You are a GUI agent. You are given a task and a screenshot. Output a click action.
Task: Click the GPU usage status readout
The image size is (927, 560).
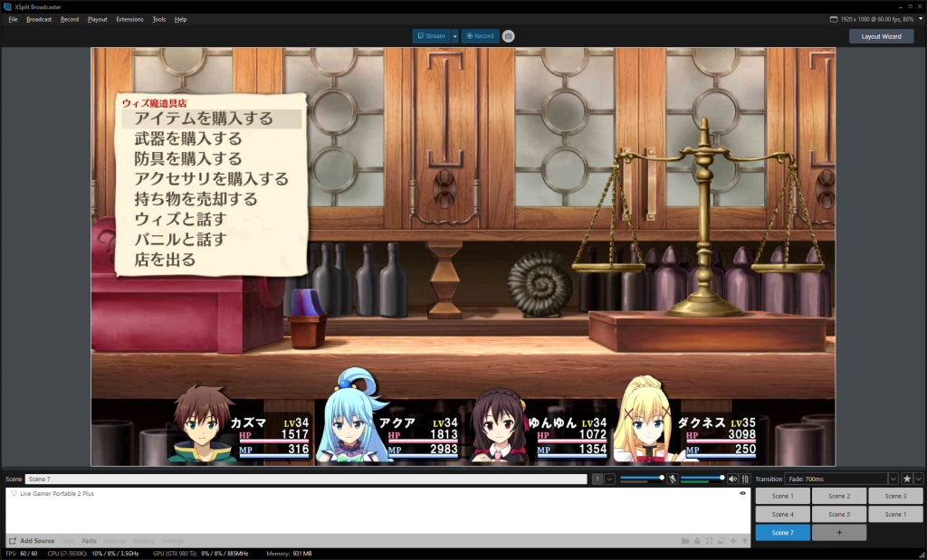pos(200,554)
